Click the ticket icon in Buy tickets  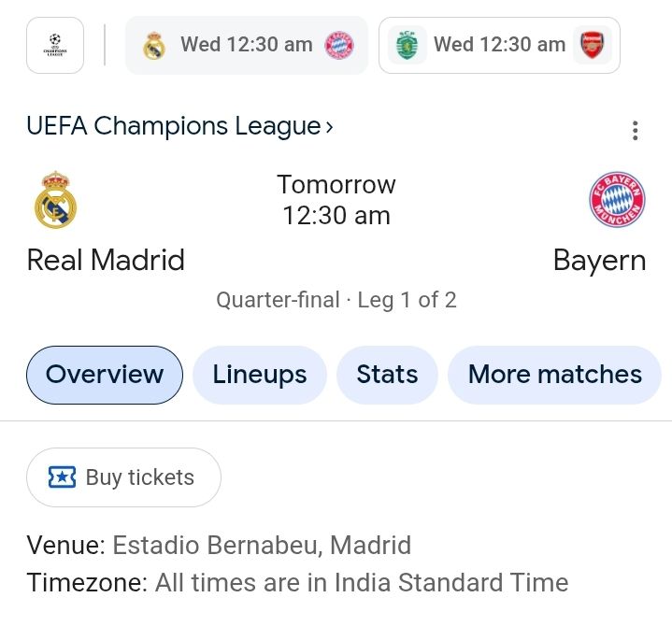(x=63, y=477)
